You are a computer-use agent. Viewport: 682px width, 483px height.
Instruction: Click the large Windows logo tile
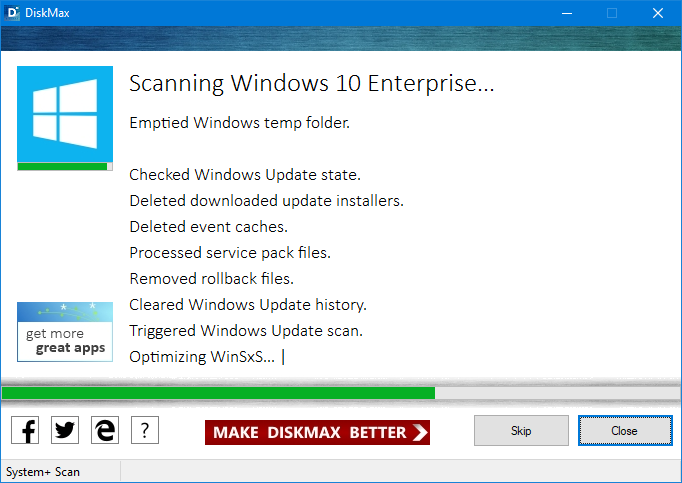(65, 114)
